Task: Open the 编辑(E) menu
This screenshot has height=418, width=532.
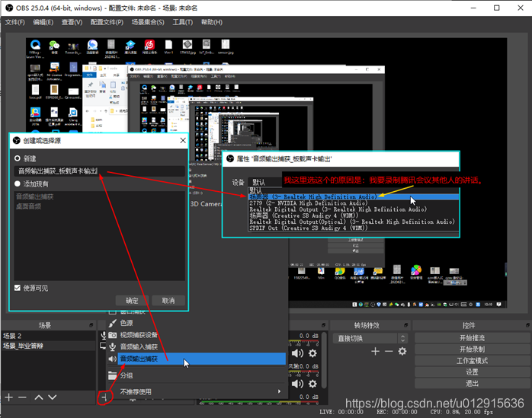Action: click(43, 22)
